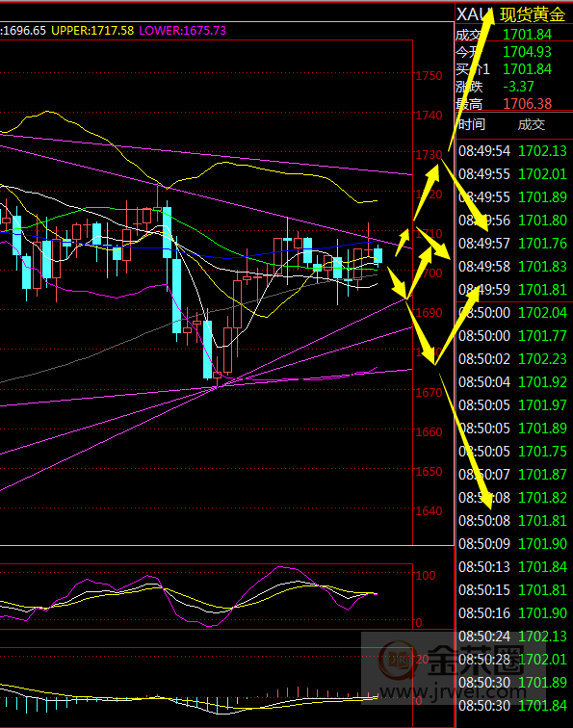Viewport: 573px width, 728px height.
Task: Click the tick price 1702.04
Action: [542, 313]
